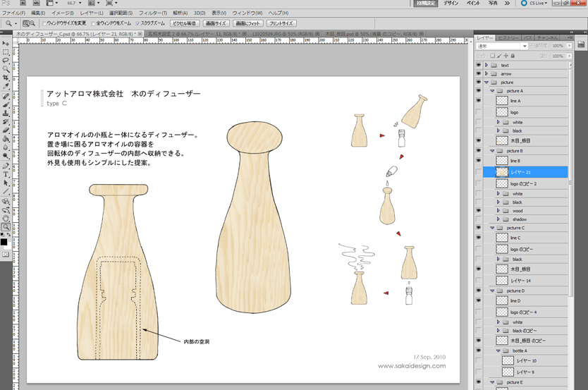Open the フィルター menu
Viewport: 588px width, 390px height.
coord(153,13)
